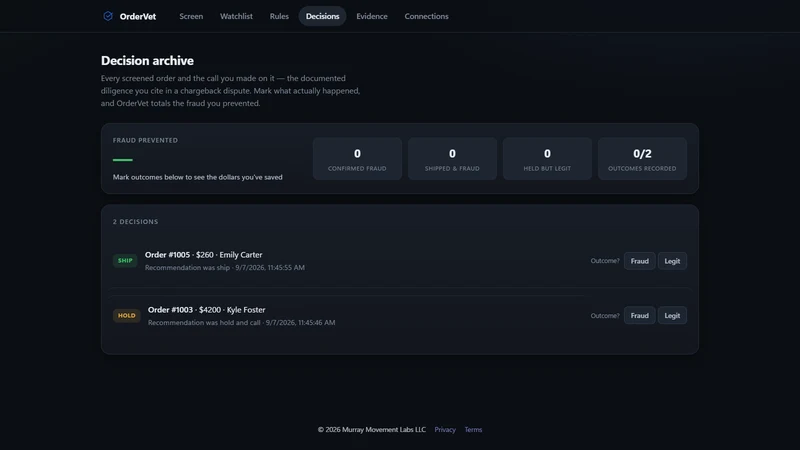Click the OrderVet shield logo icon
Viewport: 800px width, 450px height.
[x=108, y=16]
